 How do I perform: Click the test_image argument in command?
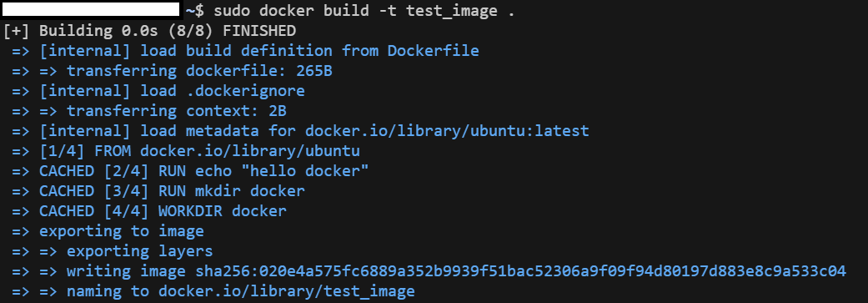(x=452, y=11)
